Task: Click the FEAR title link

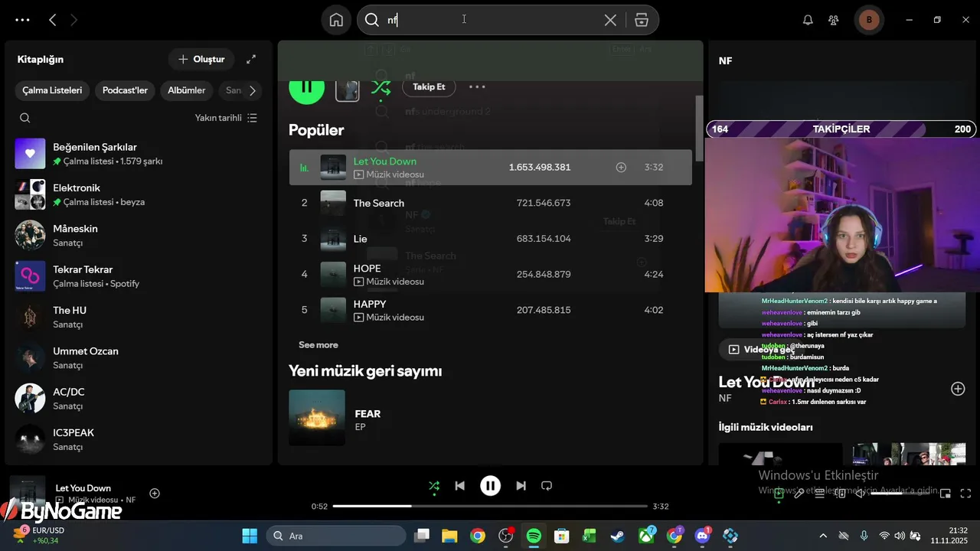Action: (x=367, y=413)
